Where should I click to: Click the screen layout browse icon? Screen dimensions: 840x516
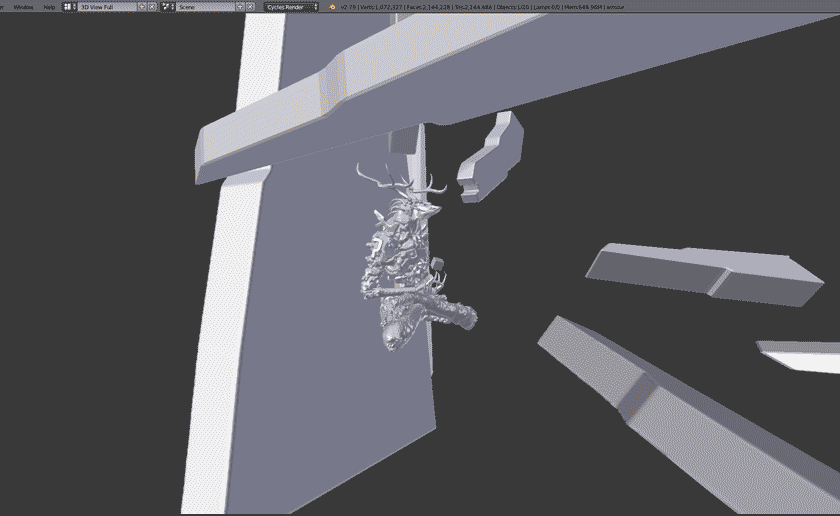point(69,6)
